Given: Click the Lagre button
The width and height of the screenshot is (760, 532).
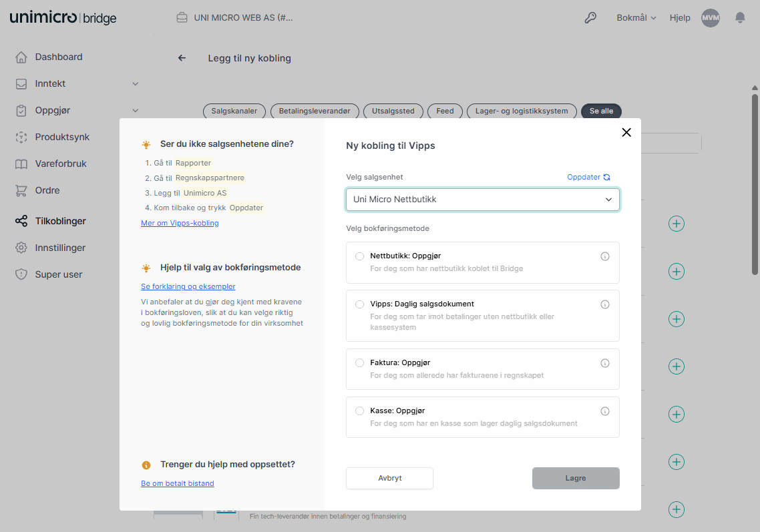Looking at the screenshot, I should click(576, 478).
